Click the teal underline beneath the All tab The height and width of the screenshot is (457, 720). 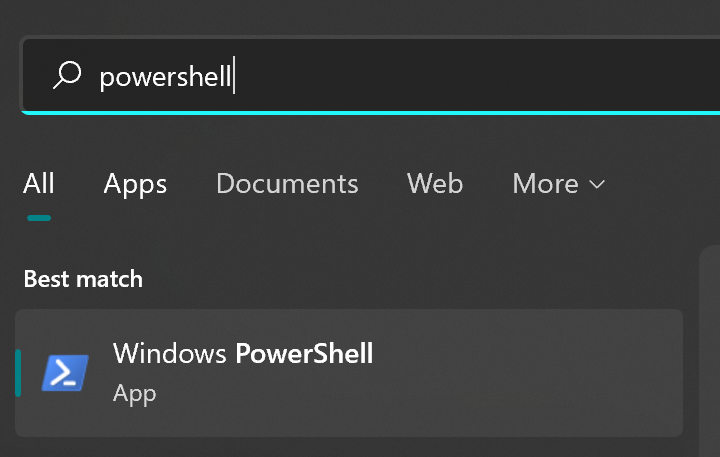tap(39, 218)
